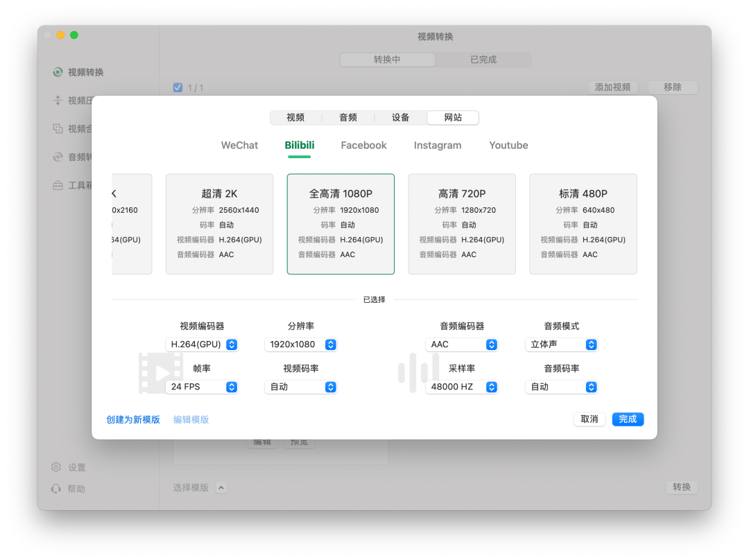Open the 视频码率 自动 dropdown

coord(300,387)
